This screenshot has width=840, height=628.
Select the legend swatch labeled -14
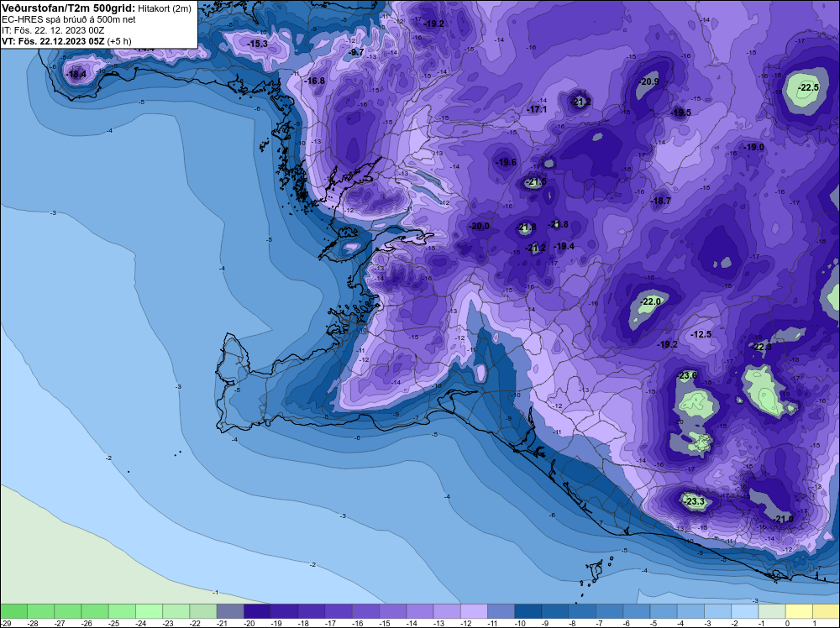click(x=420, y=611)
